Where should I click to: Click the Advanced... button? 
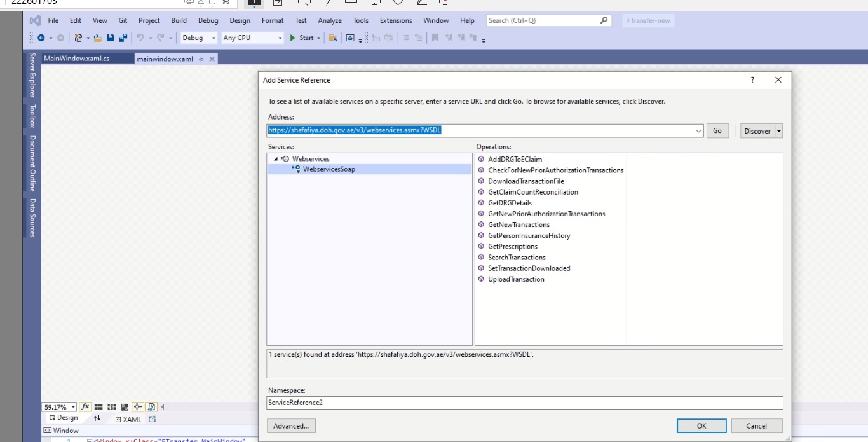click(x=291, y=426)
